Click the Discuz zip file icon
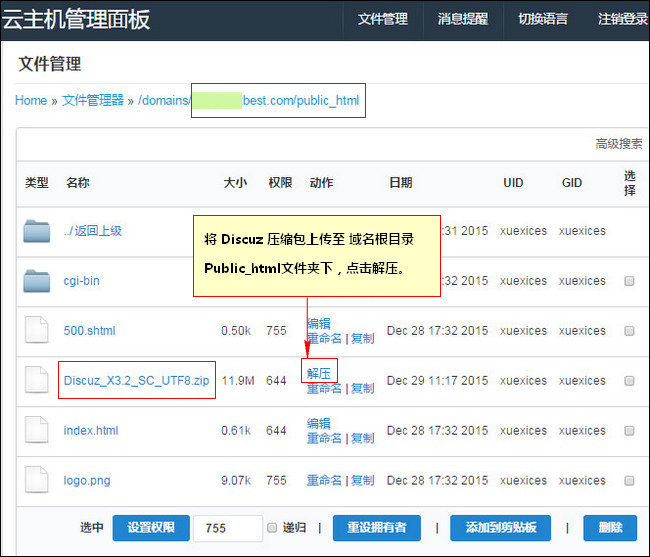The width and height of the screenshot is (650, 557). coord(36,380)
